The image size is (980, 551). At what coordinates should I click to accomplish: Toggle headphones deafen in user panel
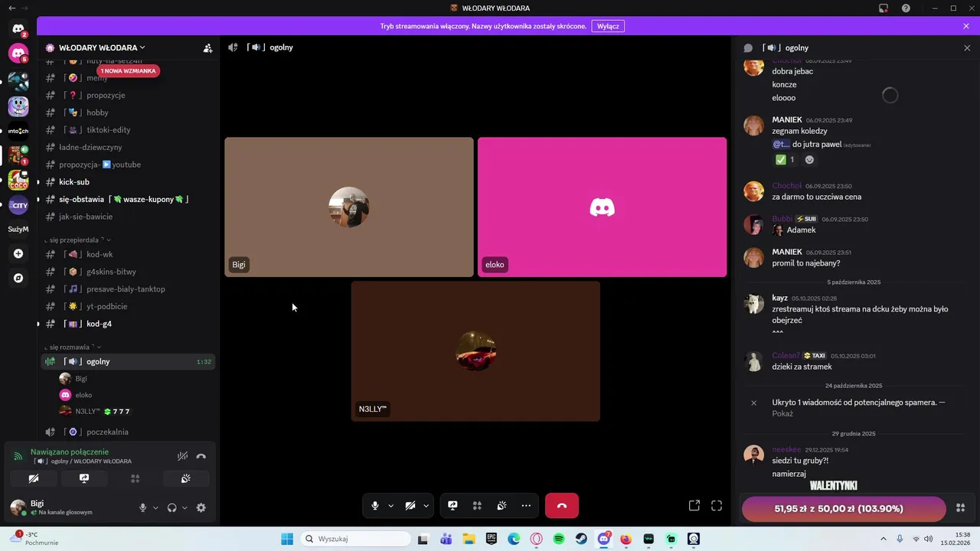171,507
